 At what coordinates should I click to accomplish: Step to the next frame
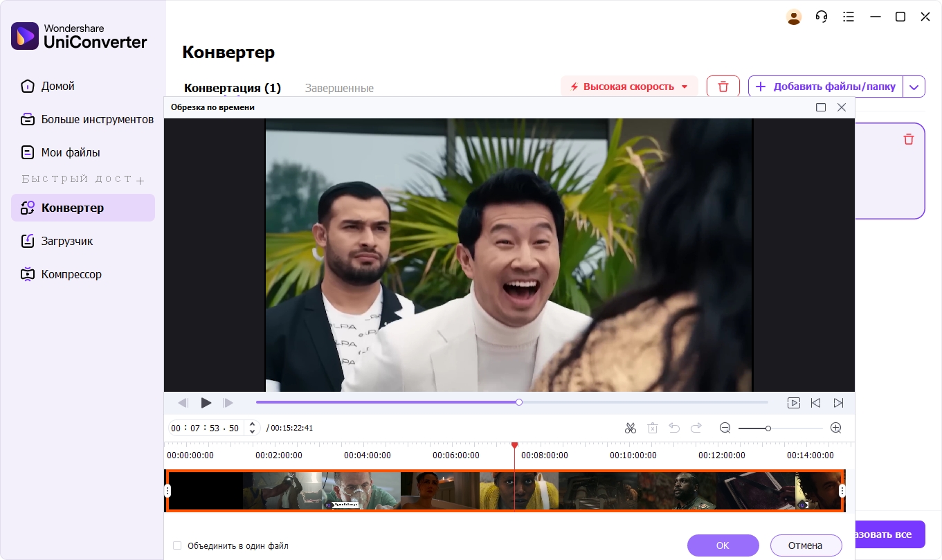click(x=228, y=403)
